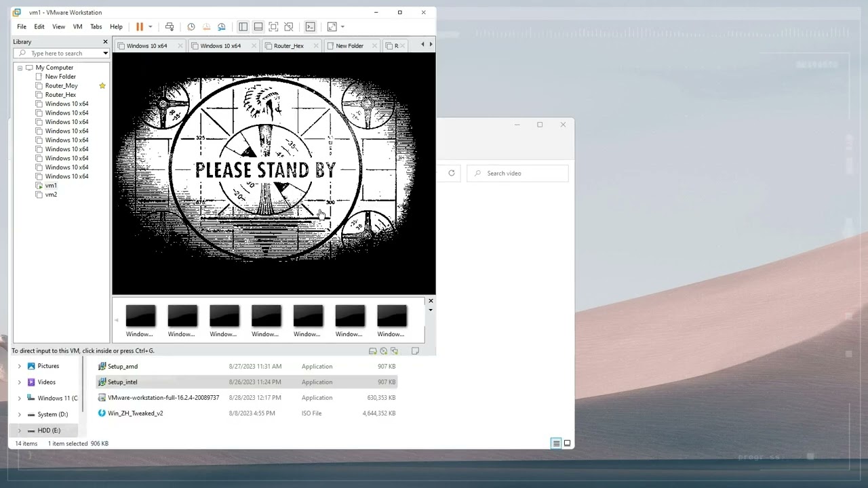The height and width of the screenshot is (488, 868).
Task: Select Router_Moy in the Library tree
Action: point(61,85)
